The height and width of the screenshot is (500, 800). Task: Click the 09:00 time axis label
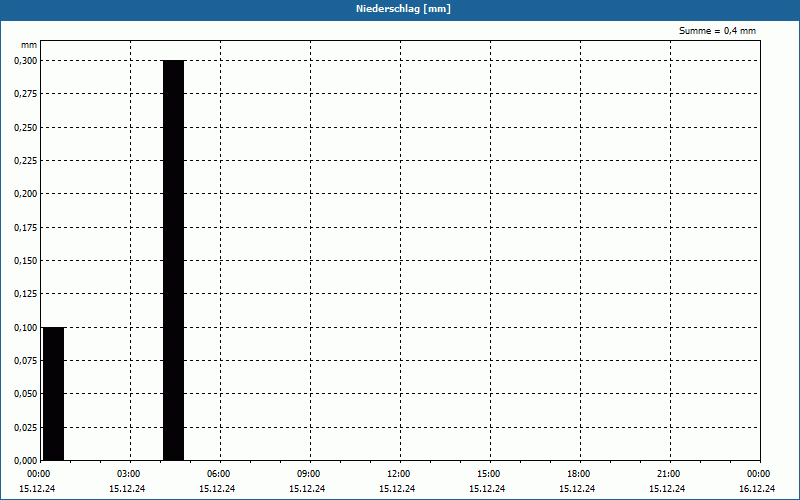tap(308, 474)
